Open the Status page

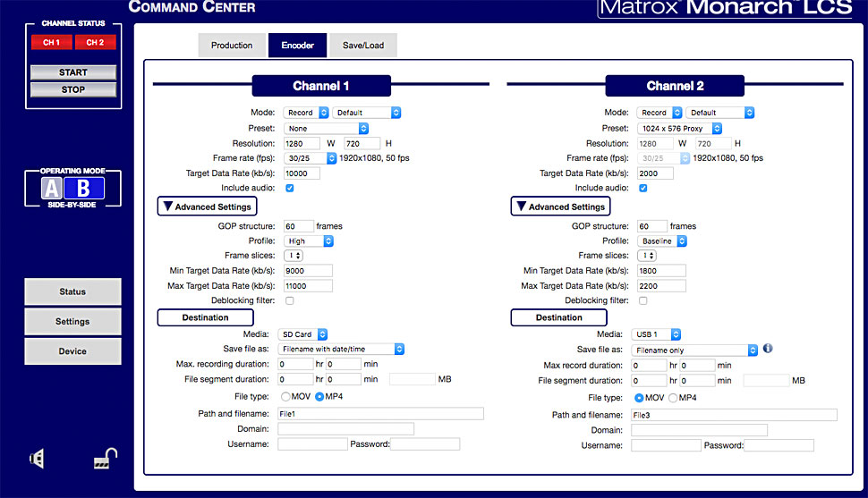pos(72,291)
